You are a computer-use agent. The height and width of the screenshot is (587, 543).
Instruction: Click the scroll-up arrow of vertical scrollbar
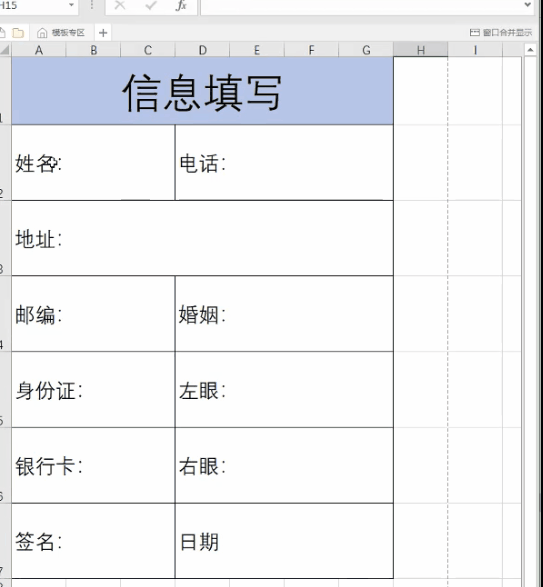coord(530,50)
